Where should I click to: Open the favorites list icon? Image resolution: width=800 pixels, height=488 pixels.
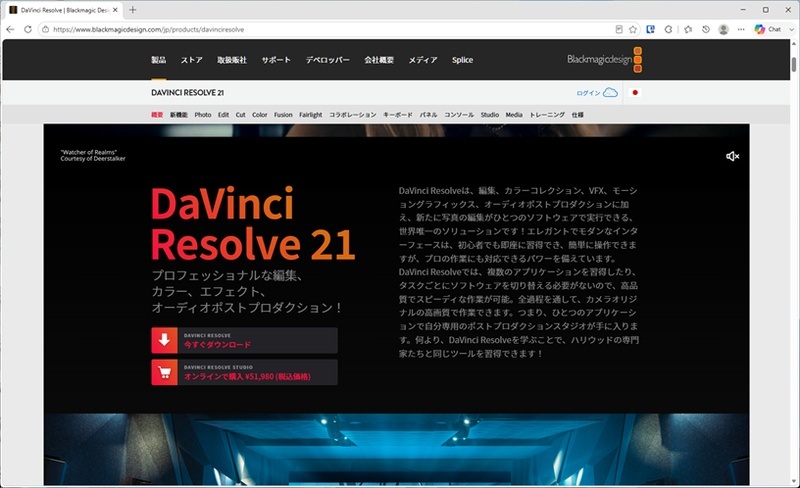click(688, 30)
